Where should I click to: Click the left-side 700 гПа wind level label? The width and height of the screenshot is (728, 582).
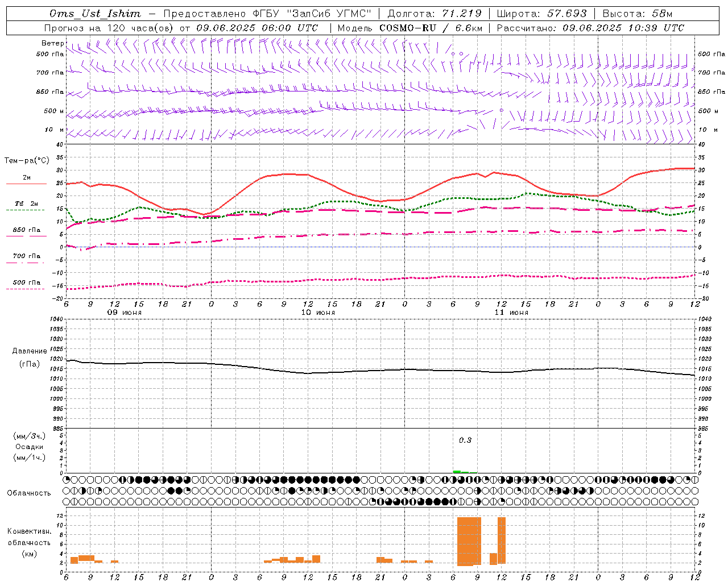coord(50,73)
